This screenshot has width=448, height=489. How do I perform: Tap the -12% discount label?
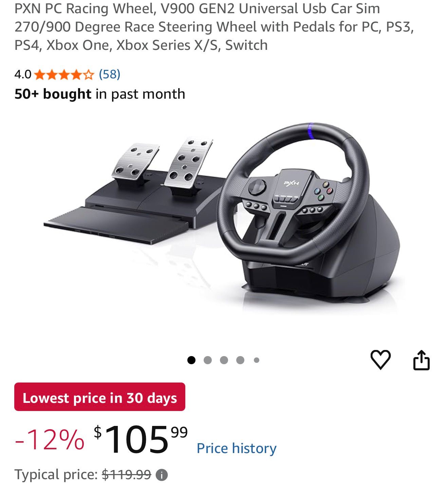pos(50,439)
